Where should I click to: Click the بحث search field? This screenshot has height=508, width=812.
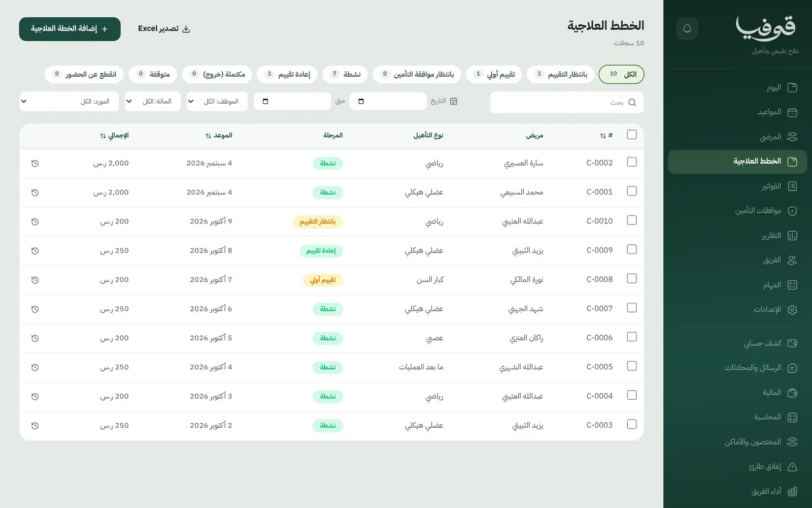(x=567, y=102)
